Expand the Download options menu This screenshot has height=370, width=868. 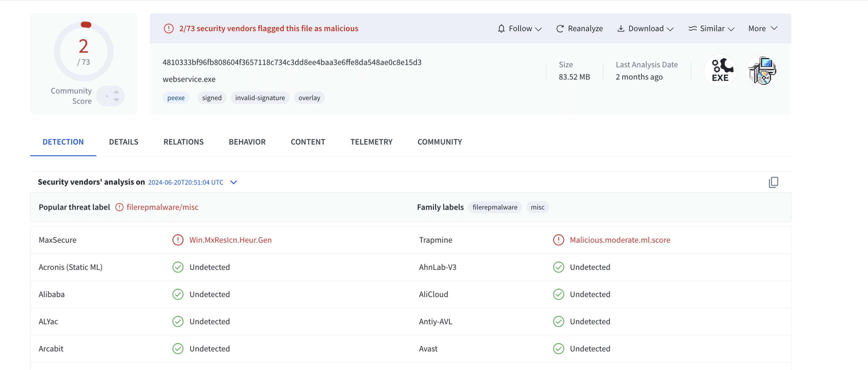pos(645,29)
